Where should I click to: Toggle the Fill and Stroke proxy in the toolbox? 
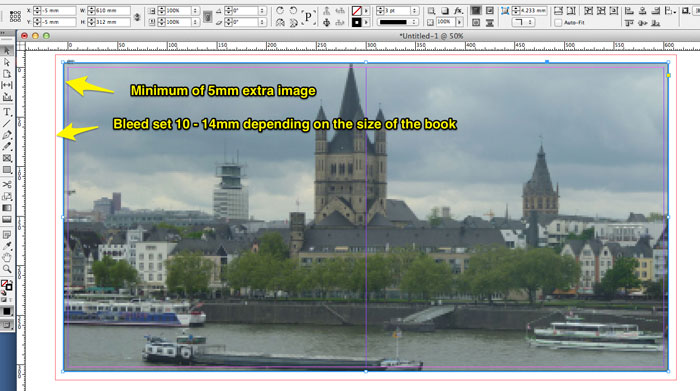7,284
